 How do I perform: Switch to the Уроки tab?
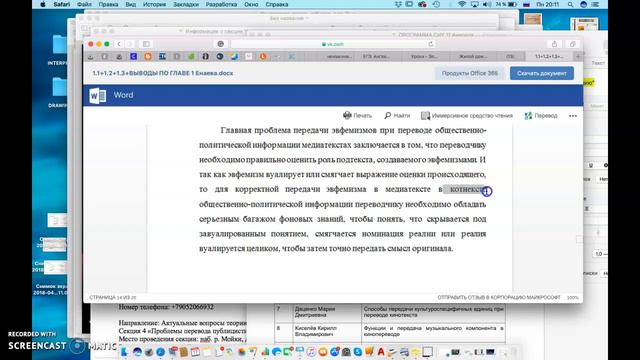click(x=424, y=56)
